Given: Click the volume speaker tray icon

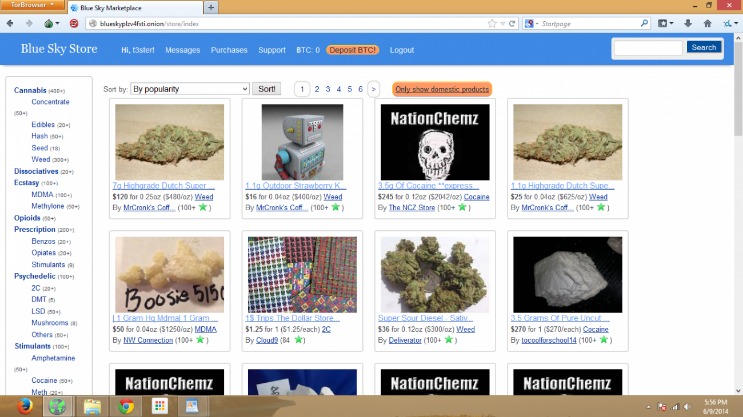Looking at the screenshot, I should pyautogui.click(x=687, y=407).
